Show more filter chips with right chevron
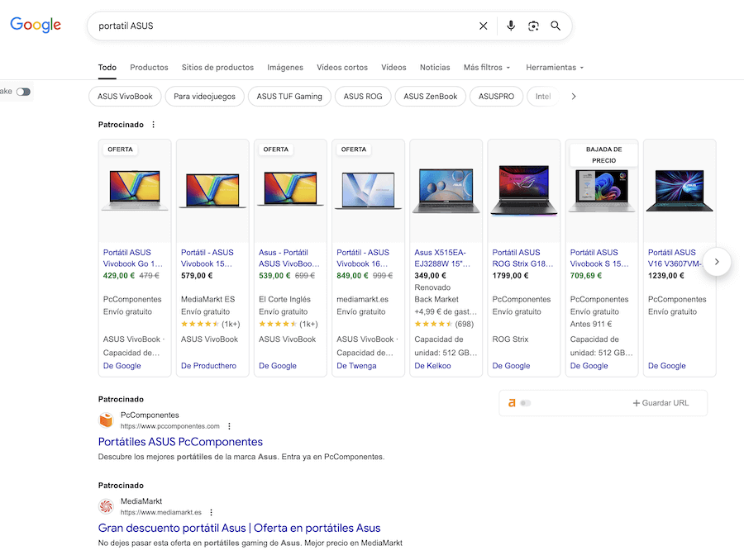Viewport: 744px width, 560px height. coord(574,97)
